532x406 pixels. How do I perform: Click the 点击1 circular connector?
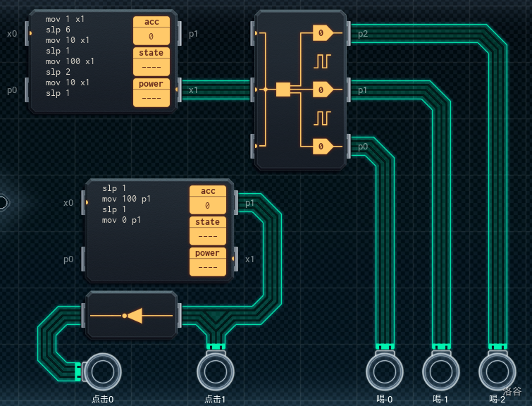coord(216,371)
